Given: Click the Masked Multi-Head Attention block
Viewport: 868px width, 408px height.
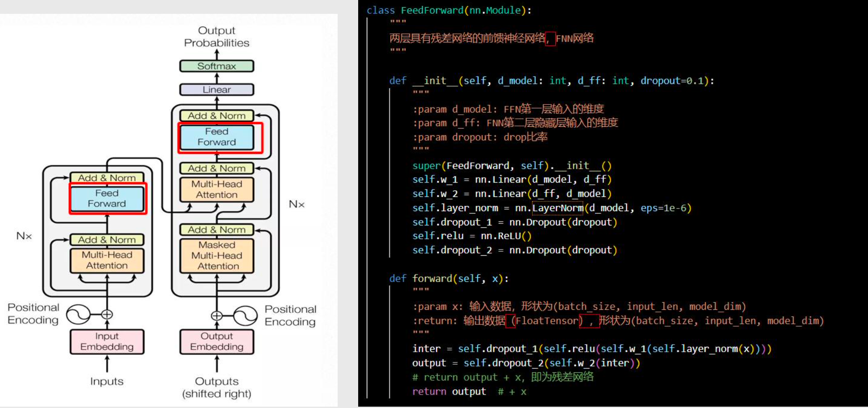Looking at the screenshot, I should click(x=217, y=256).
